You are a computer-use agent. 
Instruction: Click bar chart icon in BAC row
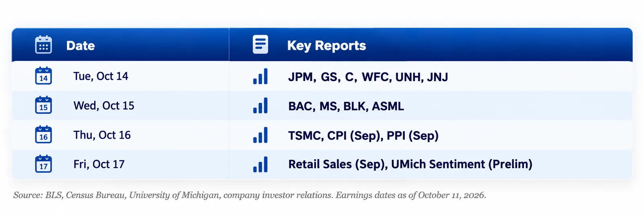[x=260, y=105]
